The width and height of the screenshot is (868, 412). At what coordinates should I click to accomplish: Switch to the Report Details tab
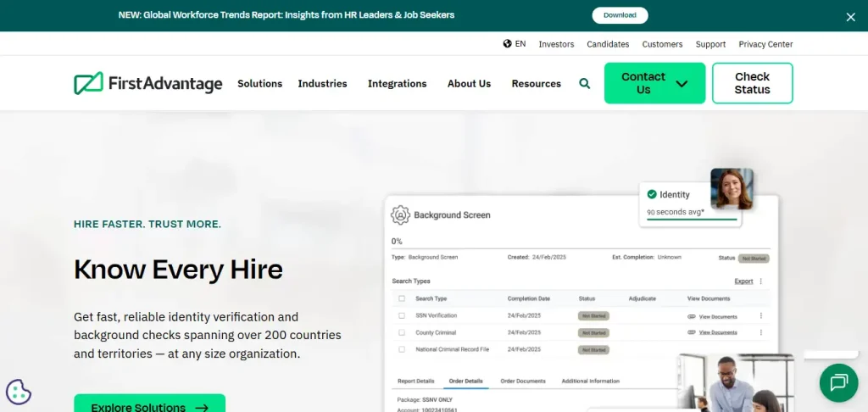[415, 381]
